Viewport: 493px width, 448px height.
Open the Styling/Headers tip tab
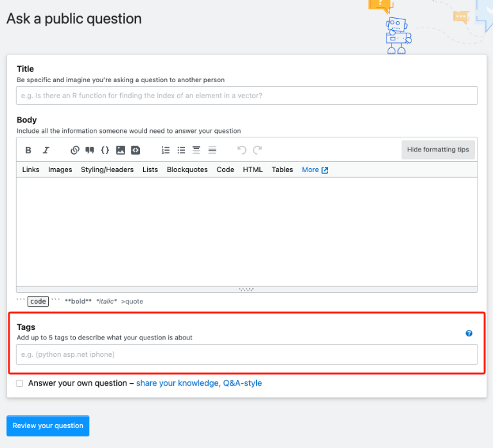[107, 170]
